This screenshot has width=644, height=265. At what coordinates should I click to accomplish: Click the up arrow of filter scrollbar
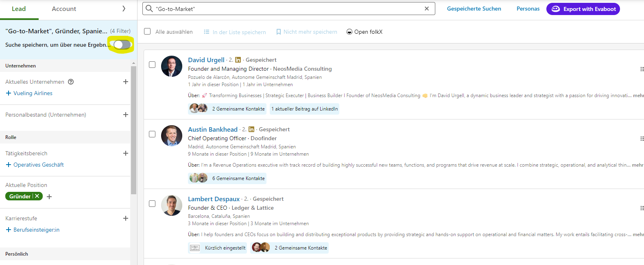pos(133,63)
